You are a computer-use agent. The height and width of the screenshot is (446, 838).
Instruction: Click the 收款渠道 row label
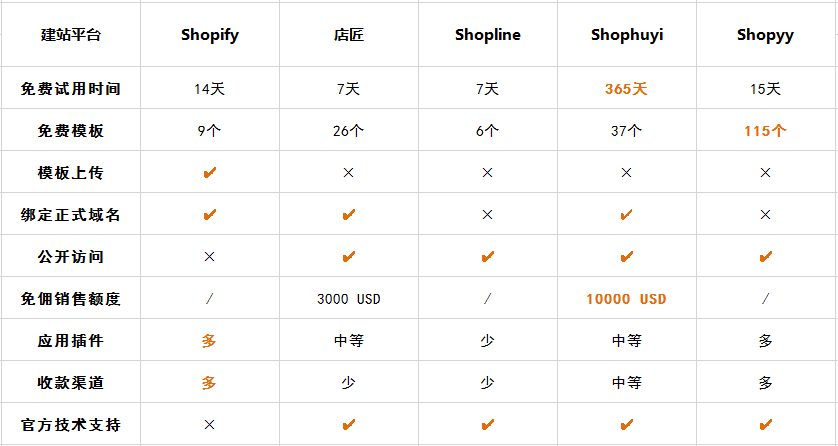pos(70,383)
